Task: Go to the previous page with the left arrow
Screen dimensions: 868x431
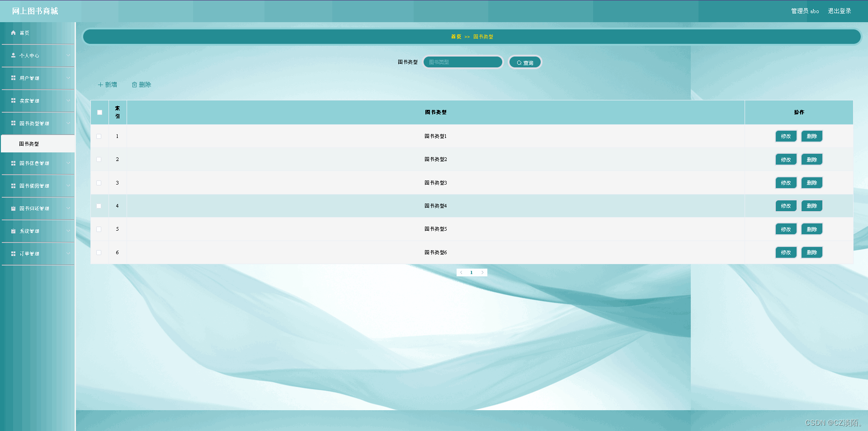Action: (x=461, y=272)
